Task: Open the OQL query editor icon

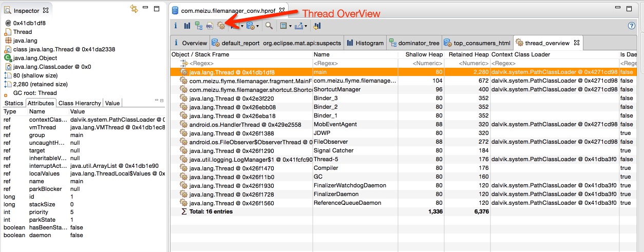Action: 210,26
